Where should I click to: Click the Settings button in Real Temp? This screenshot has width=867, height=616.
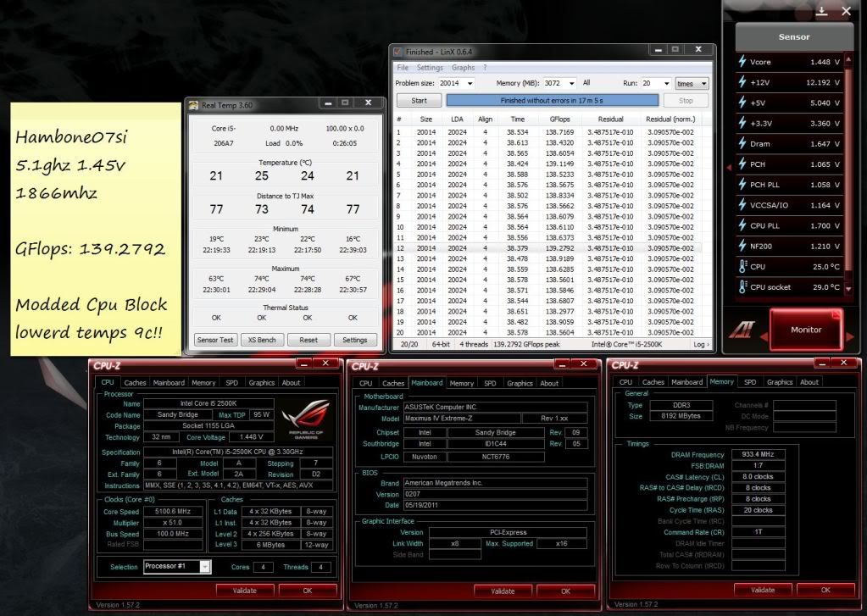(354, 340)
